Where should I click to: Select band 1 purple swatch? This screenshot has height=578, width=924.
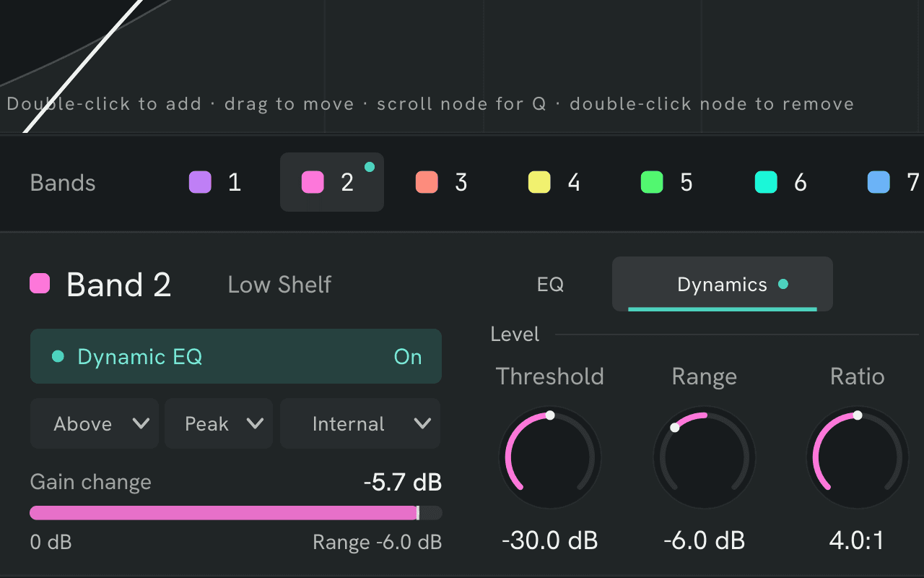[x=200, y=182]
